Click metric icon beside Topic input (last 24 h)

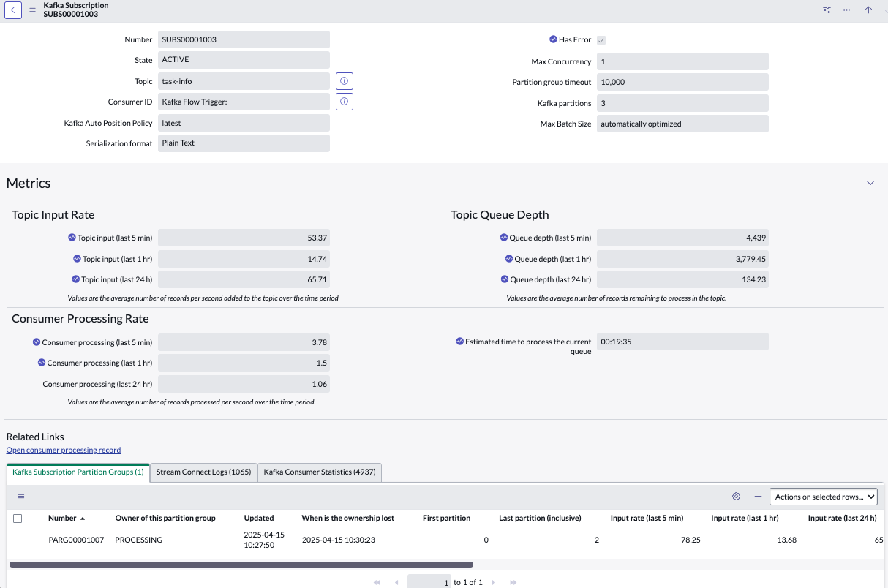(x=76, y=279)
